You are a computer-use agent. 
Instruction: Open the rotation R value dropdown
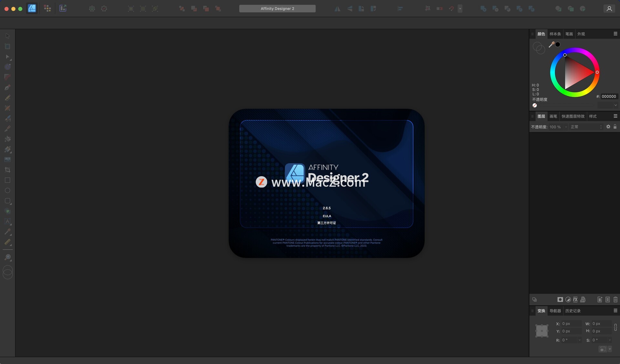tap(580, 340)
